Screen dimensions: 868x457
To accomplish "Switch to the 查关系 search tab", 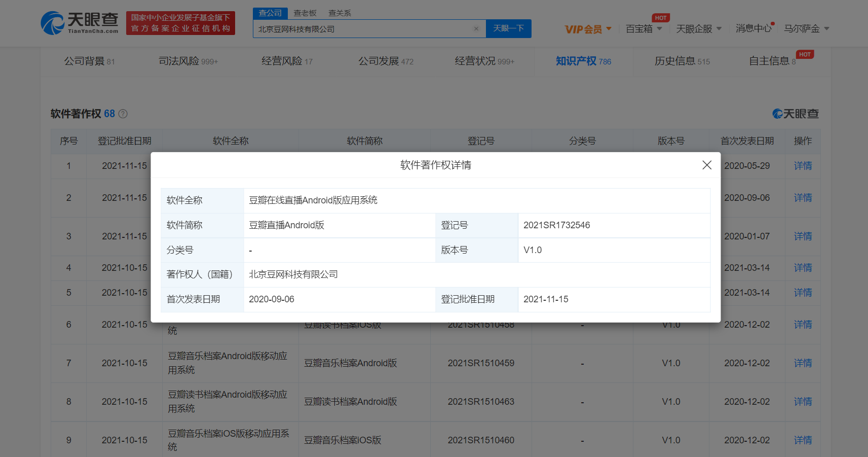I will click(339, 13).
